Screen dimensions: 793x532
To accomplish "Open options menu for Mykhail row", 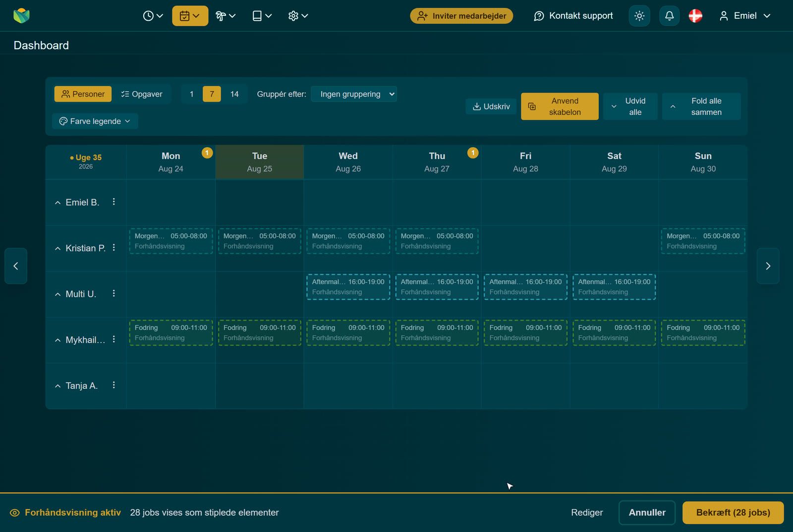I will pyautogui.click(x=114, y=339).
